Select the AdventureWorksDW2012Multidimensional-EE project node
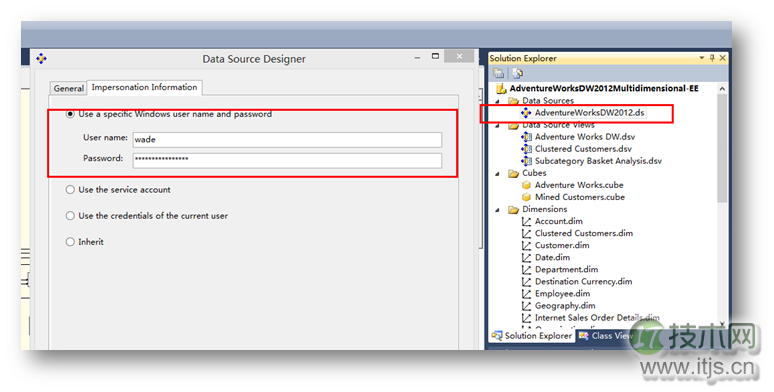This screenshot has width=774, height=392. (604, 88)
